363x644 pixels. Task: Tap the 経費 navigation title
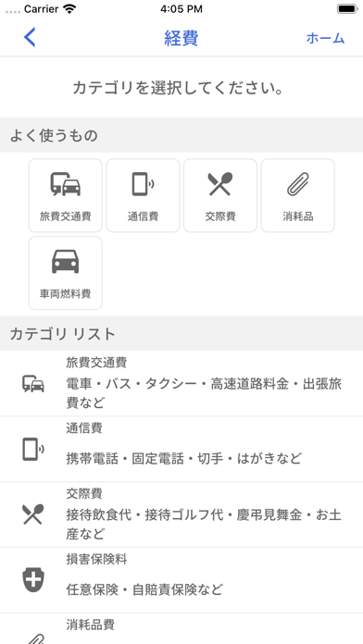(181, 38)
